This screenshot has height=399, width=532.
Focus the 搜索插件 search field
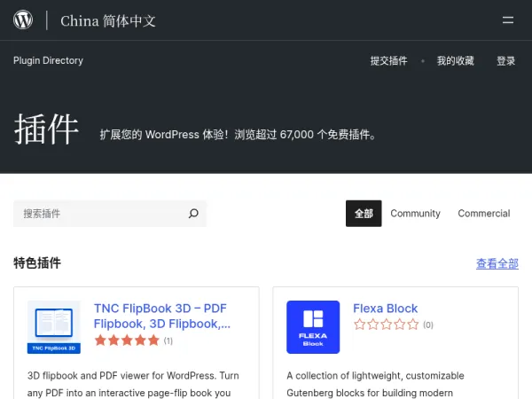point(110,214)
